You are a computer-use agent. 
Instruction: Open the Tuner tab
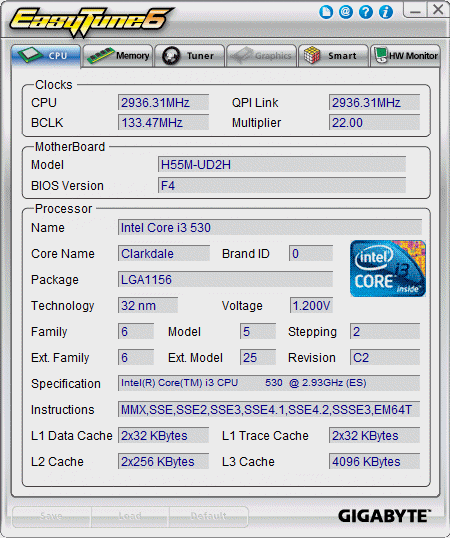(x=190, y=56)
